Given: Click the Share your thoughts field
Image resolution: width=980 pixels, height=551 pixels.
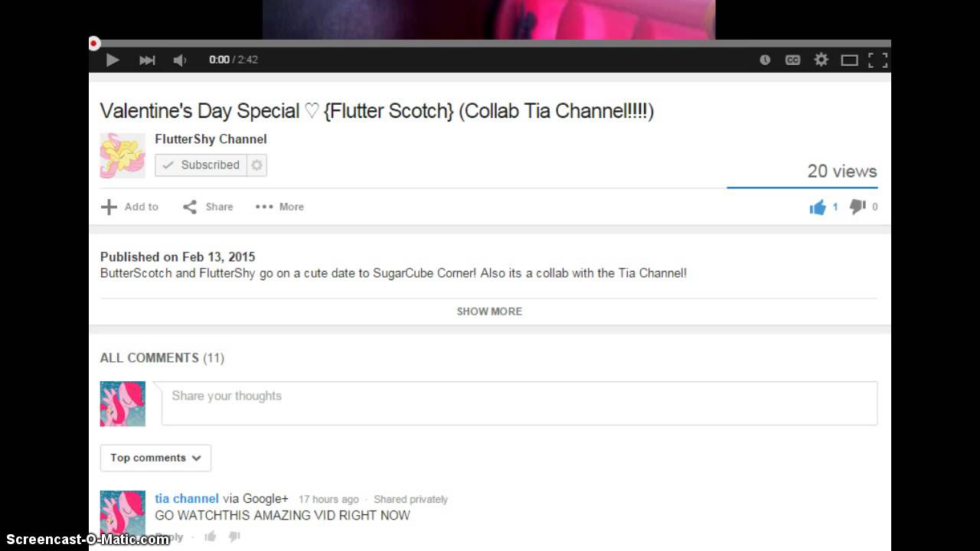Looking at the screenshot, I should (x=519, y=403).
